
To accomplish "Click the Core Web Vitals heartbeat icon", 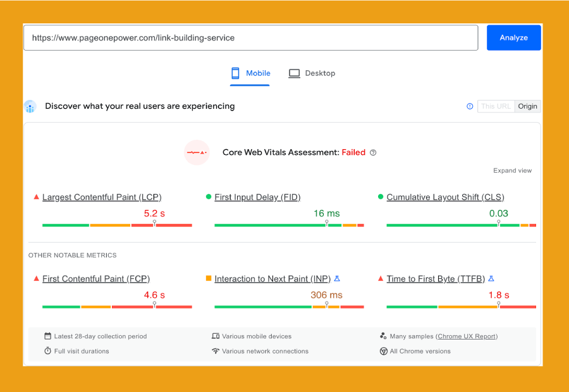I will point(197,152).
